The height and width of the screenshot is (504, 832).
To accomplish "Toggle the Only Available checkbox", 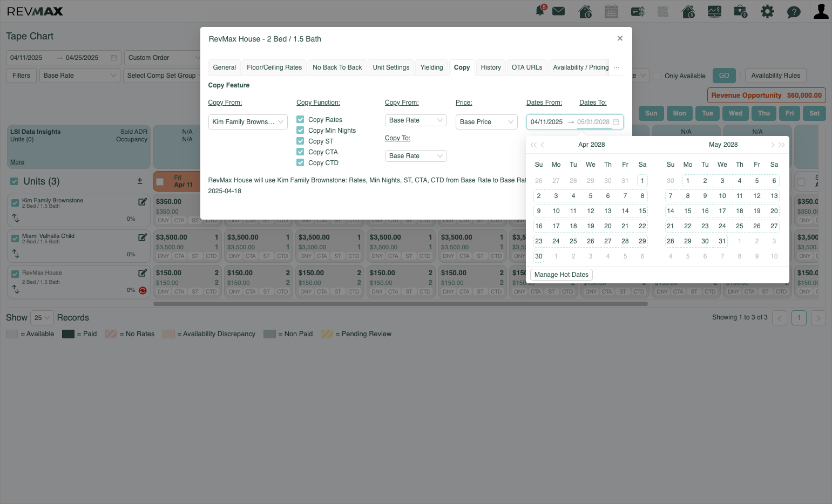I will click(657, 76).
